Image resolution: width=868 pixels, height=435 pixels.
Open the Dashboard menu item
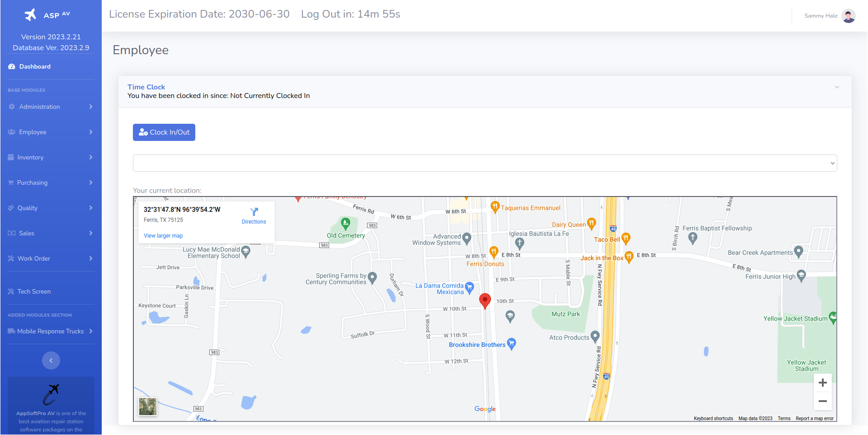tap(35, 66)
